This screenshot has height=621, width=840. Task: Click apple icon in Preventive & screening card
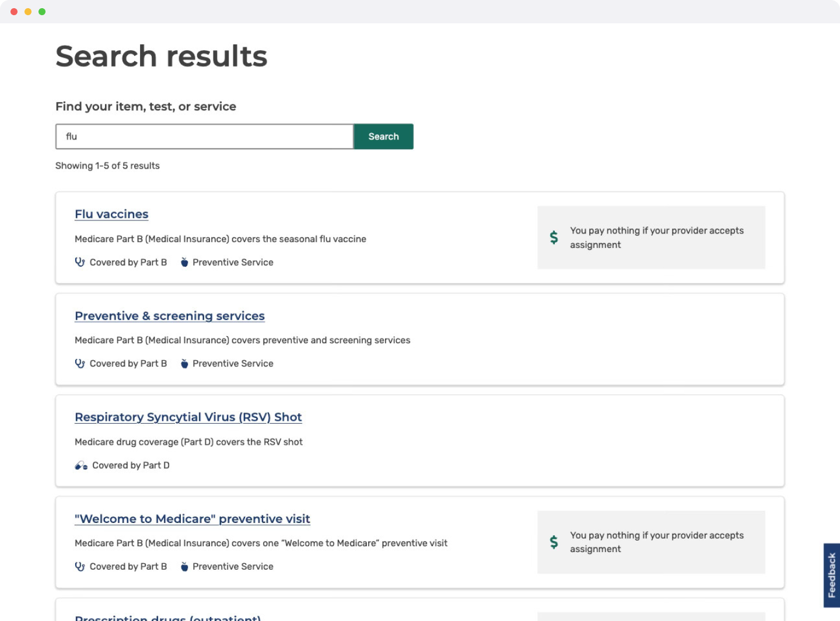[184, 364]
